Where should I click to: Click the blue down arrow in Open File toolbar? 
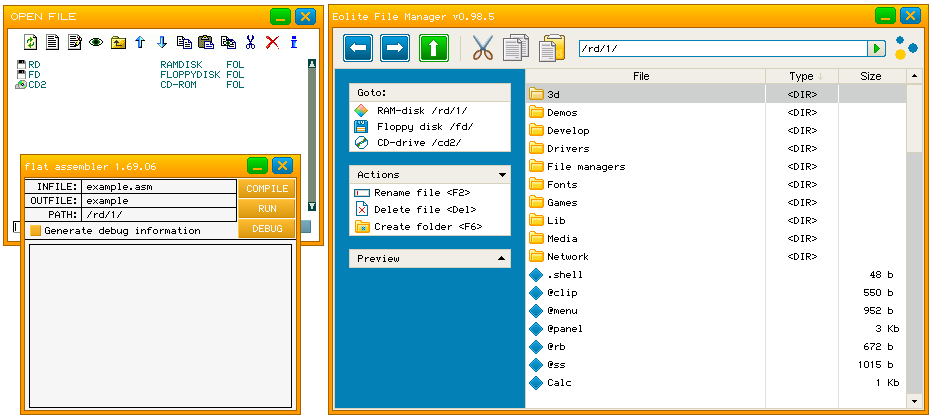162,42
